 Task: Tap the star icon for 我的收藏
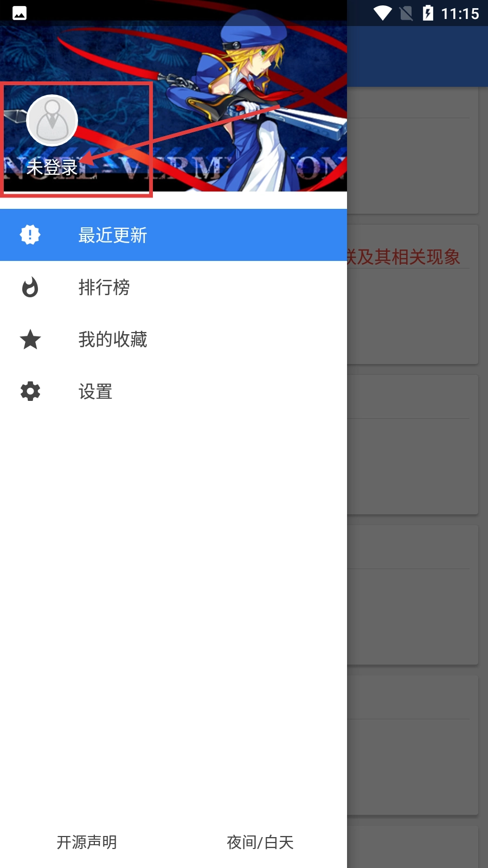coord(30,339)
